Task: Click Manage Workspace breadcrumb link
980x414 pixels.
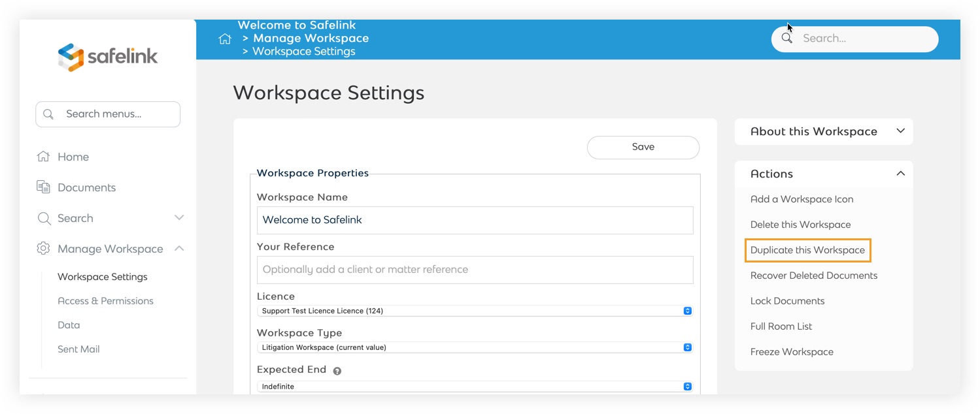Action: [311, 39]
